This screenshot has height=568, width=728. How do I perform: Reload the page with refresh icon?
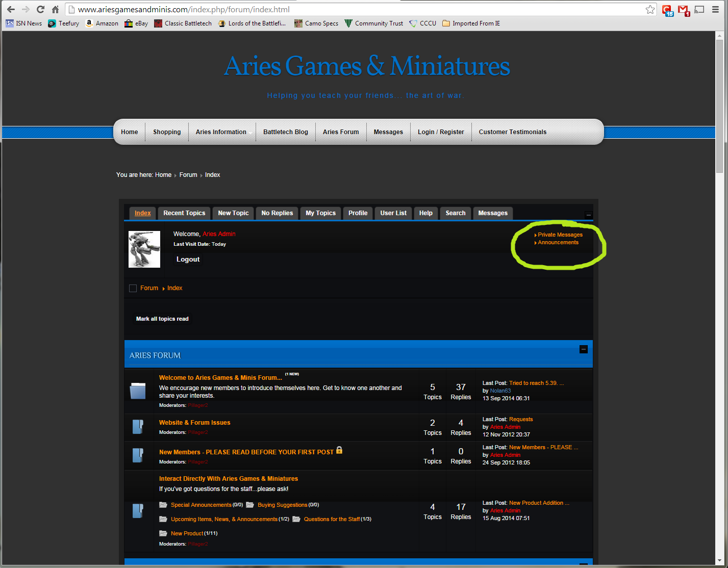point(41,10)
